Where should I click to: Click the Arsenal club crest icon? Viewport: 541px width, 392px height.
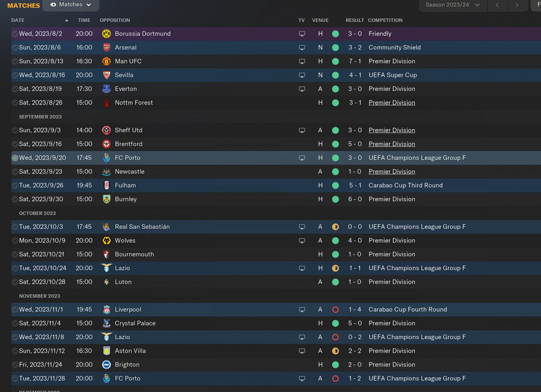pos(107,47)
